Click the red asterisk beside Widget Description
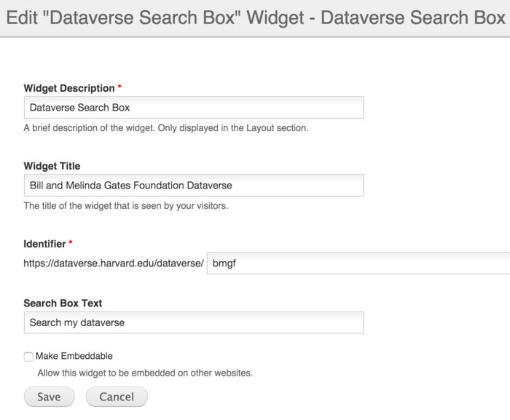 pos(119,87)
